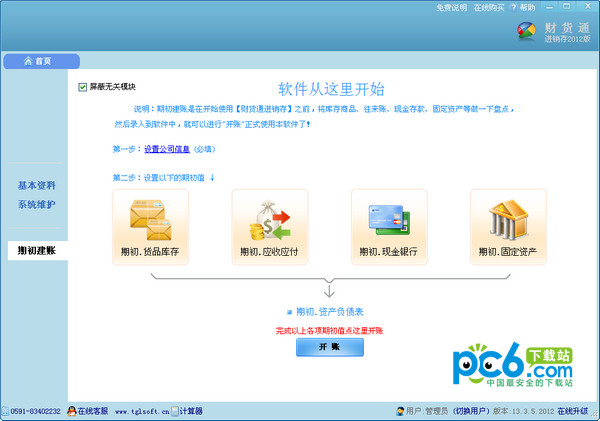
Task: Click the 进销存2012版 subtitle text
Action: coord(567,39)
